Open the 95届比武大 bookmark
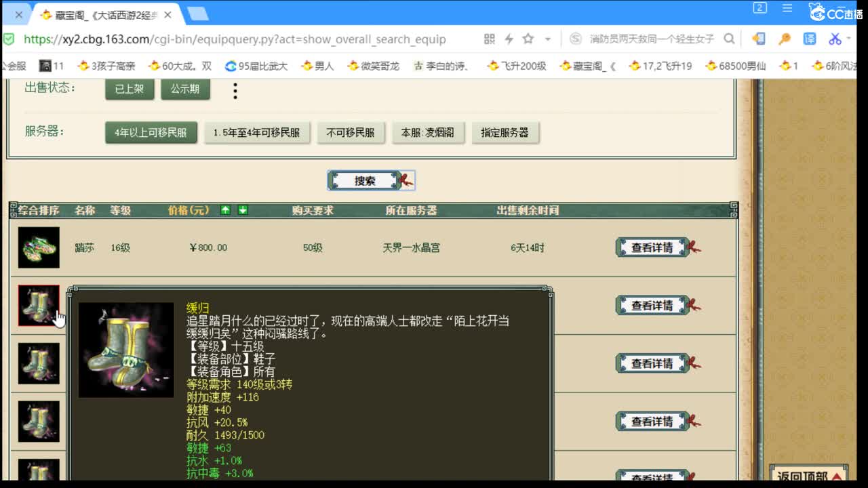The image size is (868, 488). [x=256, y=66]
